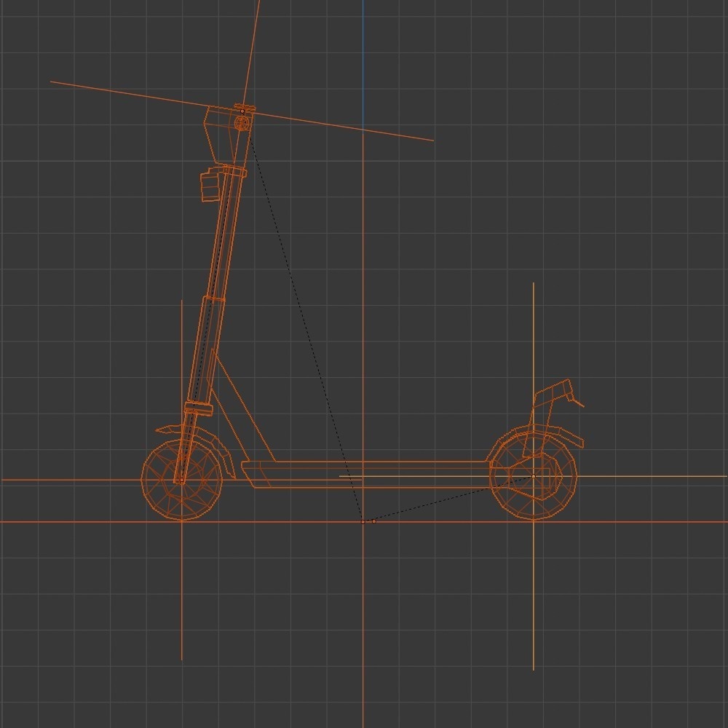Click the front wheel hub center
Image resolution: width=728 pixels, height=728 pixels.
[181, 478]
